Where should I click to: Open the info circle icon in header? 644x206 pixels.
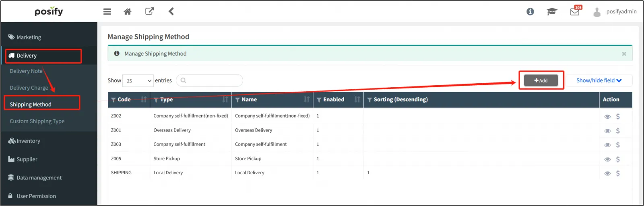(530, 12)
